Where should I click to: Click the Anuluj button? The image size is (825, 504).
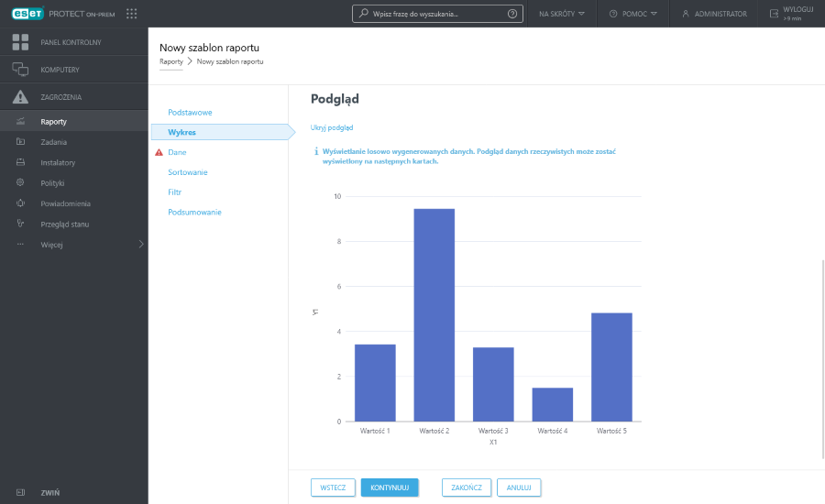519,488
